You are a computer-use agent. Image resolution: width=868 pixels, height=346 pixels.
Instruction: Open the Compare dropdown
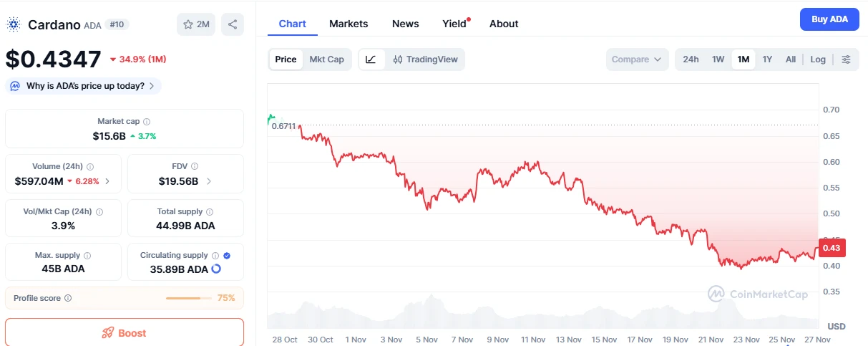(637, 59)
